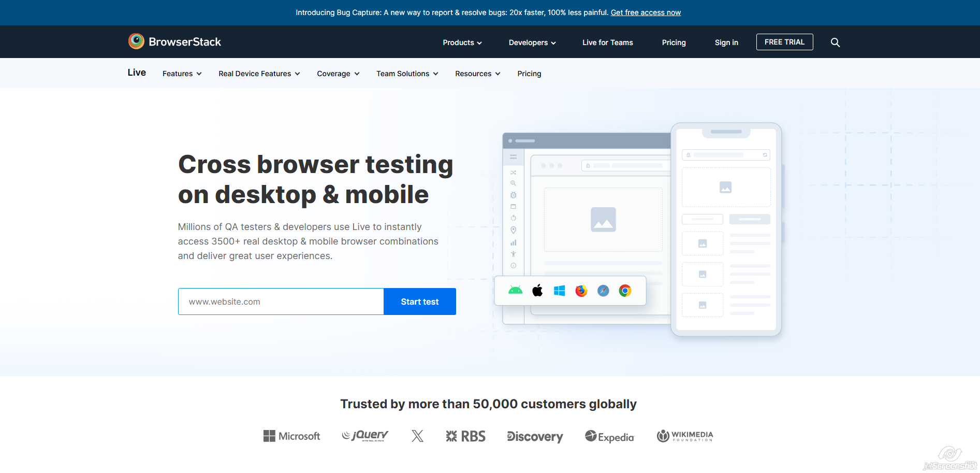Open the search magnifier icon
The image size is (980, 473).
835,42
